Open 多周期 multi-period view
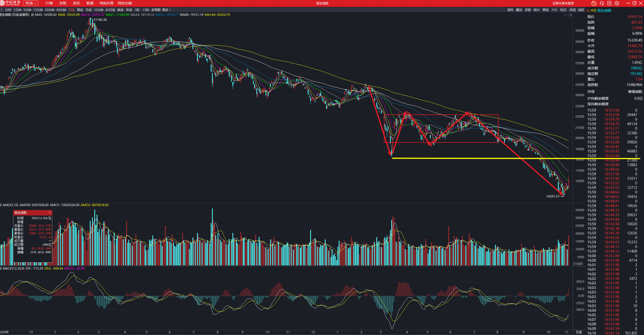Image resolution: width=644 pixels, height=335 pixels. (156, 10)
